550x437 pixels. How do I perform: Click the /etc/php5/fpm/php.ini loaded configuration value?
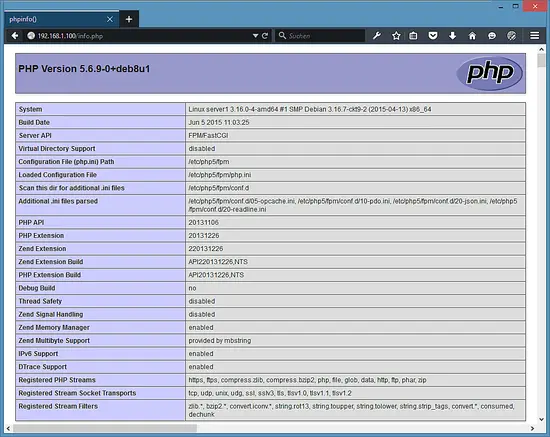tap(220, 175)
